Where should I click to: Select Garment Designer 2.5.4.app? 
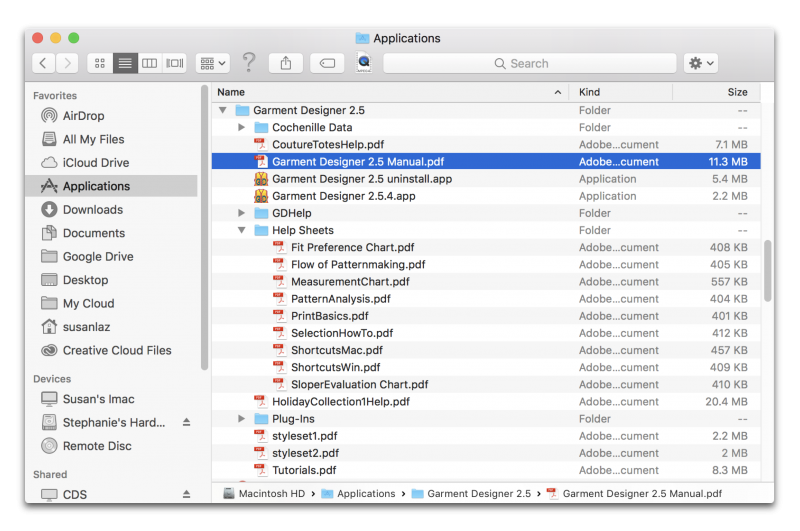pos(343,196)
